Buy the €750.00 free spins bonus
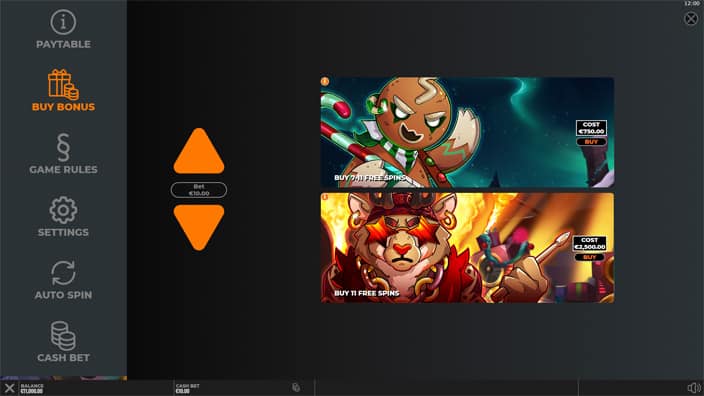 (x=591, y=142)
